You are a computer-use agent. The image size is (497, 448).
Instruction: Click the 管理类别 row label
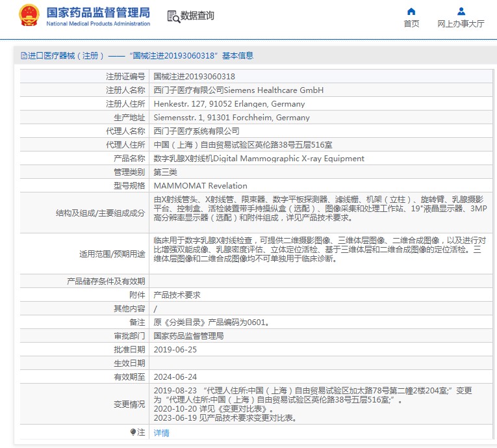[x=129, y=172]
